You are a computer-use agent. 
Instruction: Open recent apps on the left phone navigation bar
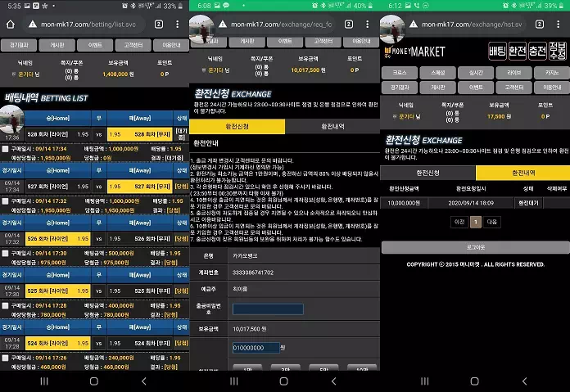pyautogui.click(x=44, y=381)
